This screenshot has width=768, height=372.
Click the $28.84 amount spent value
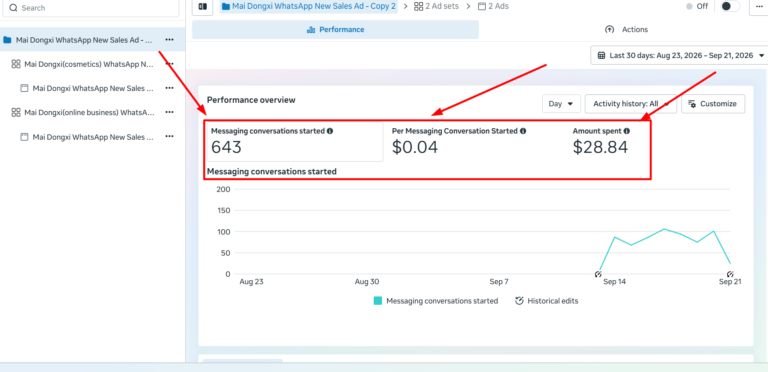point(600,147)
